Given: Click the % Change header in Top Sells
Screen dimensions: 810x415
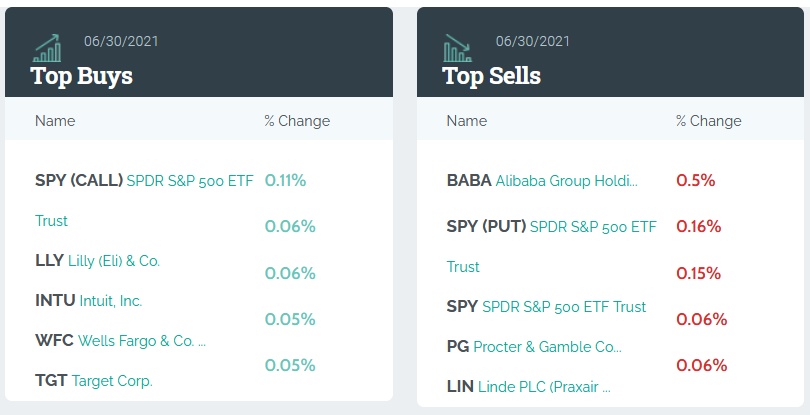Looking at the screenshot, I should [709, 121].
